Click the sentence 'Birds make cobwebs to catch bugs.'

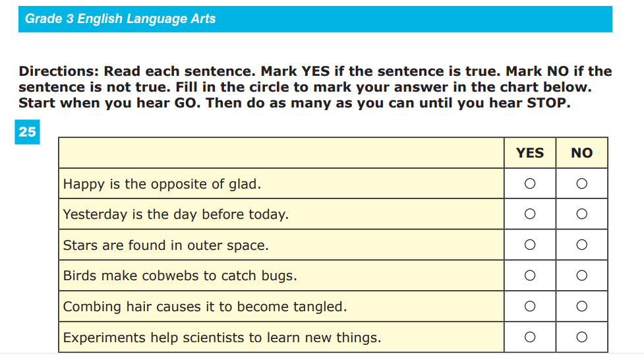coord(180,276)
